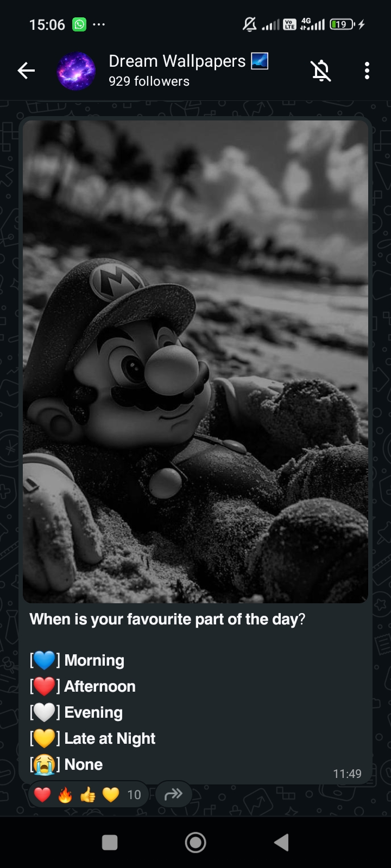Tap the Android back triangle button
The width and height of the screenshot is (391, 868).
[281, 843]
